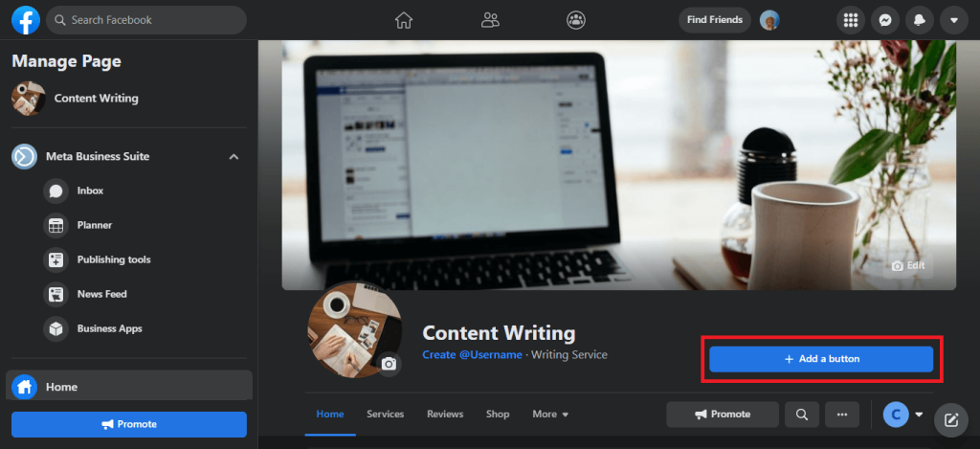Open the Inbox icon in sidebar
The height and width of the screenshot is (449, 980).
56,191
